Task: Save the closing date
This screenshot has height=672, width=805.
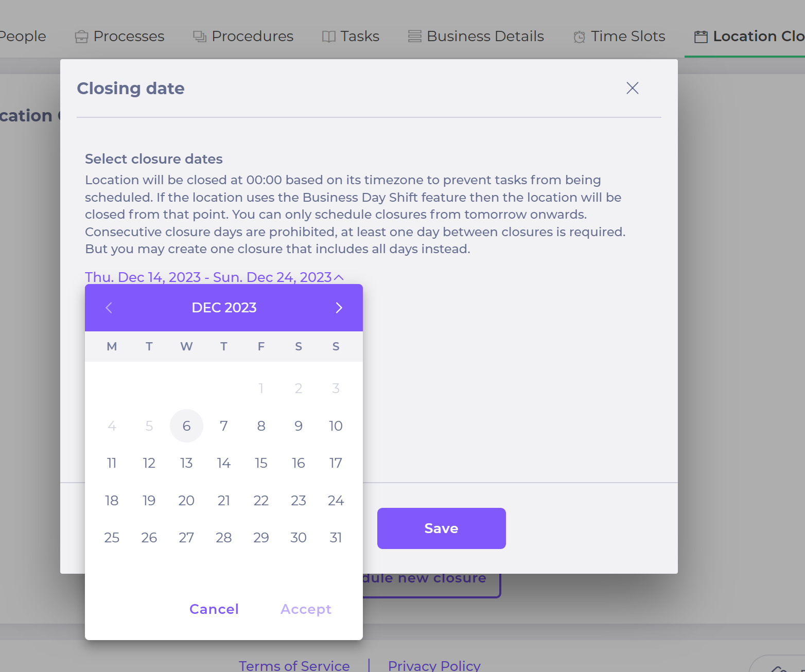Action: 441,528
